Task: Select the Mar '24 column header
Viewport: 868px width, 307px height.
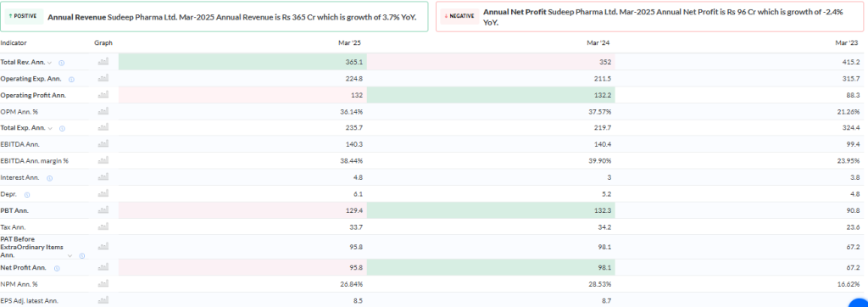Action: coord(598,42)
